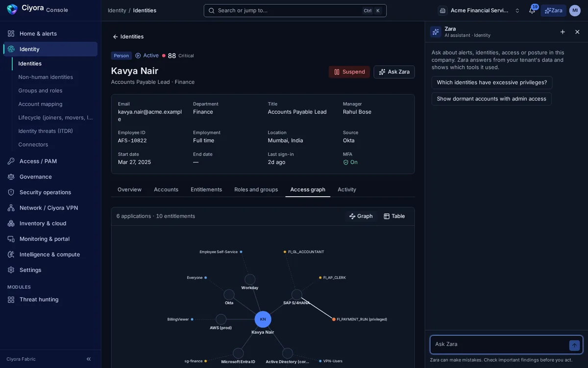The image size is (588, 368).
Task: Switch to Accounts tab
Action: [x=166, y=189]
